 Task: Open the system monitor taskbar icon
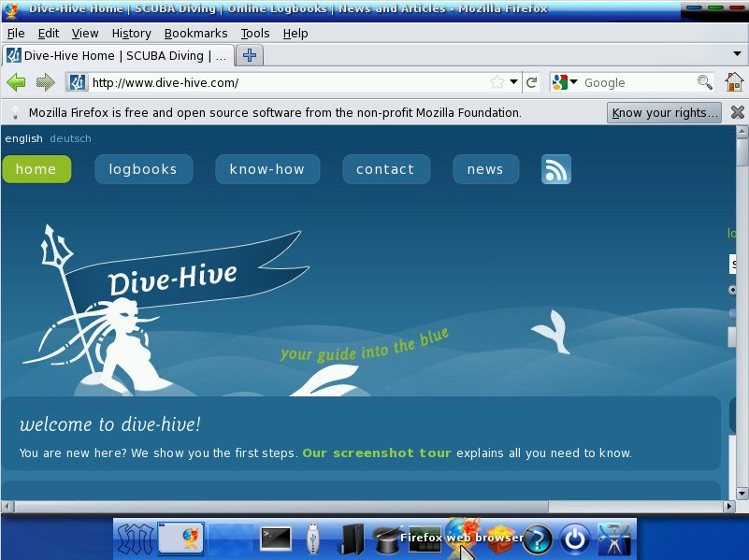click(x=425, y=538)
